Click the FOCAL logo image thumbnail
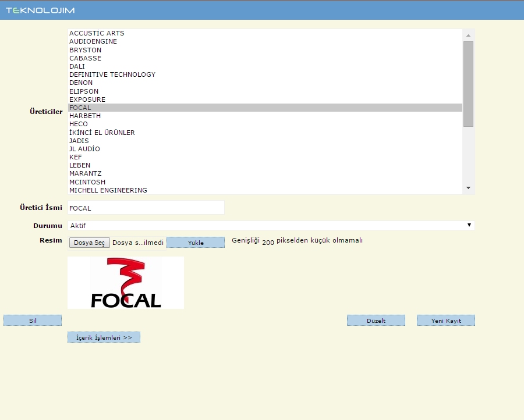The height and width of the screenshot is (420, 524). pos(126,283)
